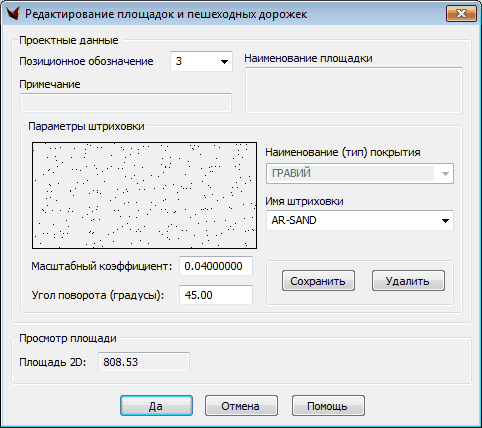Click the Наименование площадки label
Image resolution: width=482 pixels, height=428 pixels.
coord(308,58)
